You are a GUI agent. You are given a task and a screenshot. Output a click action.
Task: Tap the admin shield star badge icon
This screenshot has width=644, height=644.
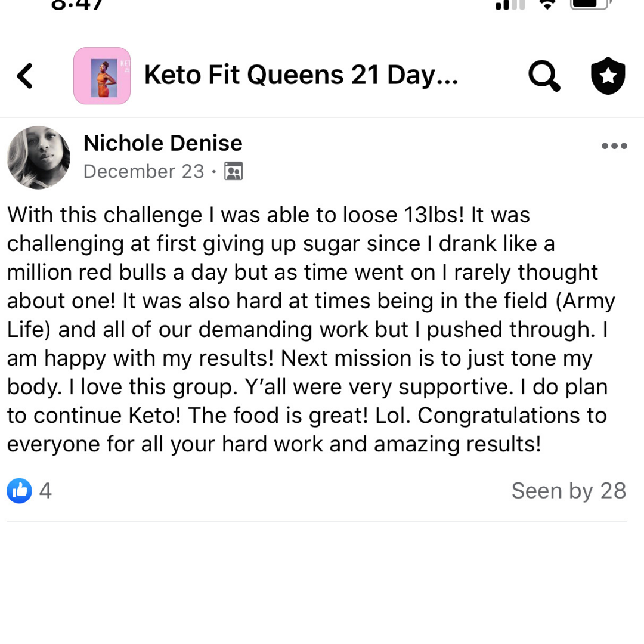[608, 76]
